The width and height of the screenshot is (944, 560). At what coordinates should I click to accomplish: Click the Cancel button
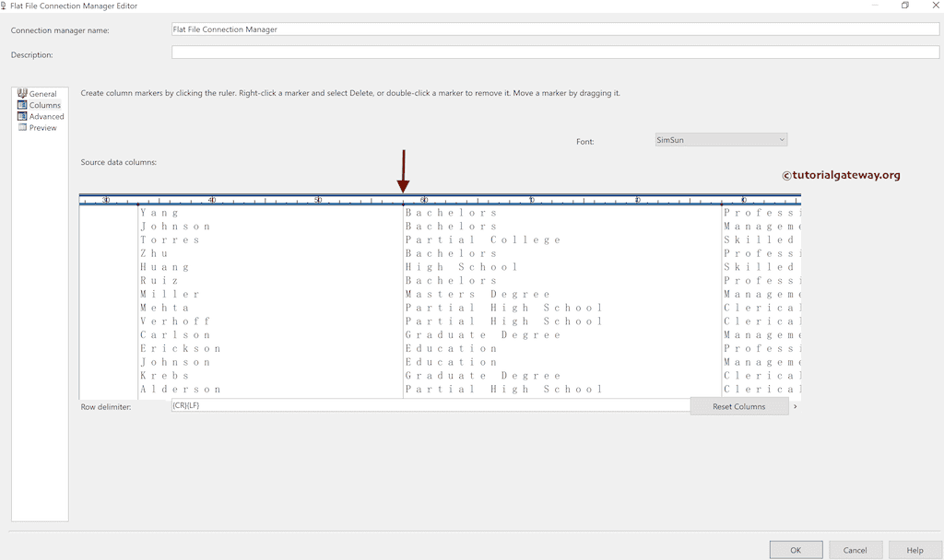pyautogui.click(x=855, y=550)
